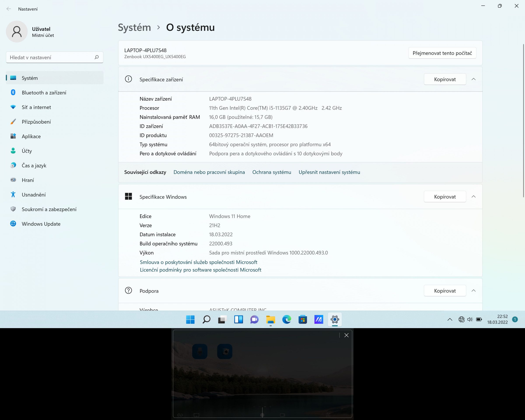Viewport: 525px width, 420px height.
Task: Click the Settings gear on the taskbar
Action: pyautogui.click(x=335, y=319)
